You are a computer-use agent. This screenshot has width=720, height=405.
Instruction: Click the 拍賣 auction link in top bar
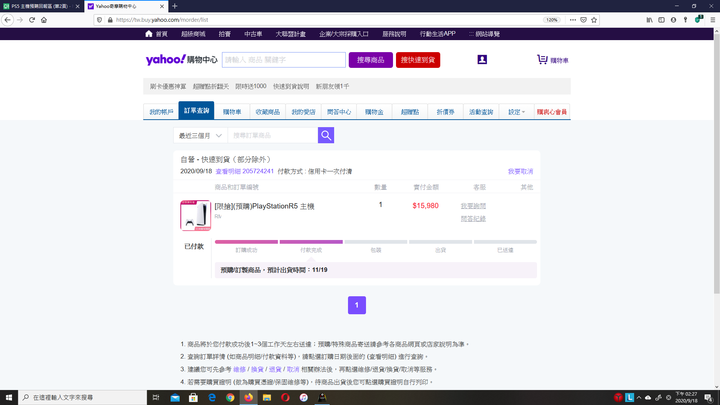[x=225, y=34]
